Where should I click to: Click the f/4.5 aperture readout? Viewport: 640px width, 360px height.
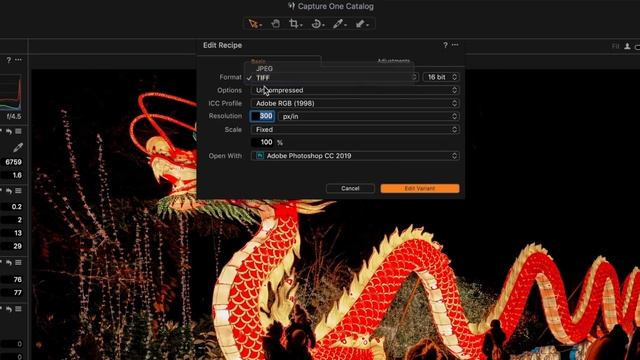14,116
